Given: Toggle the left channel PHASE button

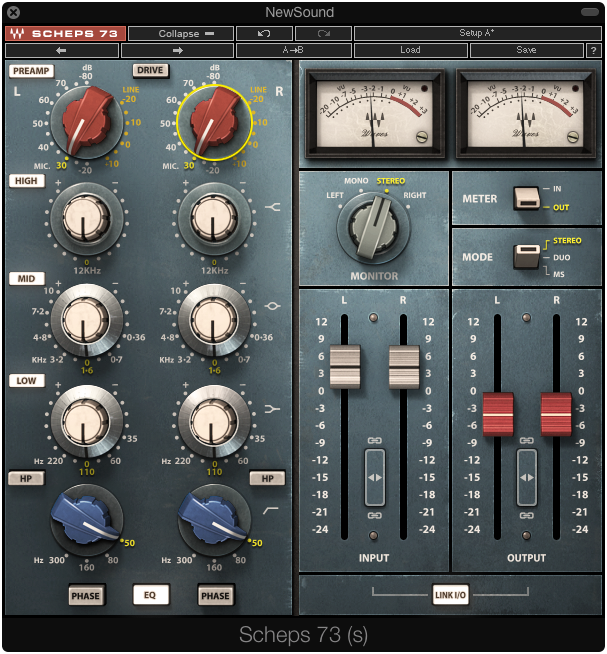Looking at the screenshot, I should click(86, 595).
